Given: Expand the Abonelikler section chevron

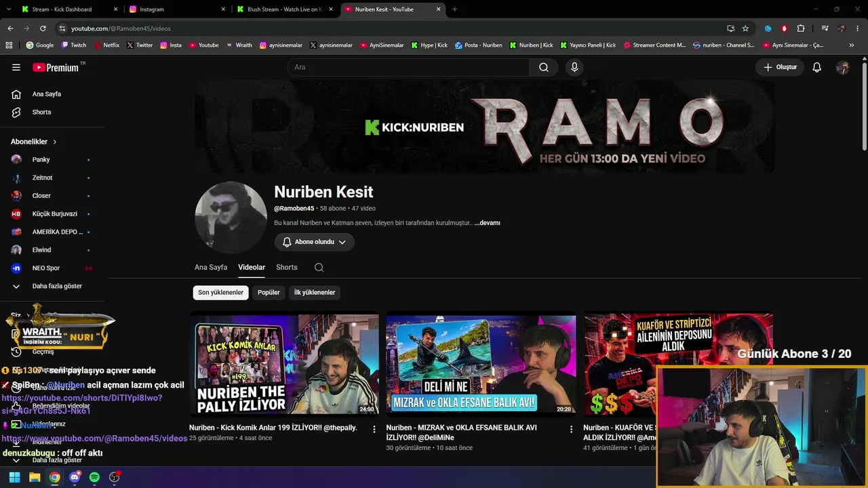Looking at the screenshot, I should click(x=54, y=142).
